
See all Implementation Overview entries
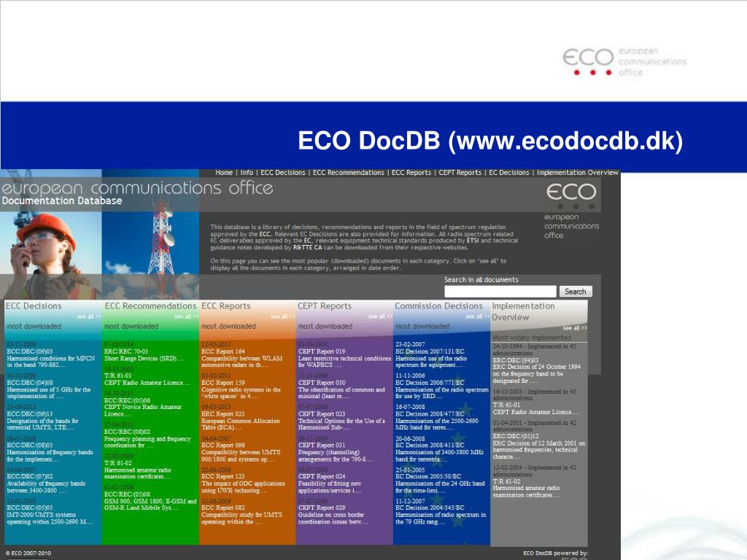click(x=575, y=328)
